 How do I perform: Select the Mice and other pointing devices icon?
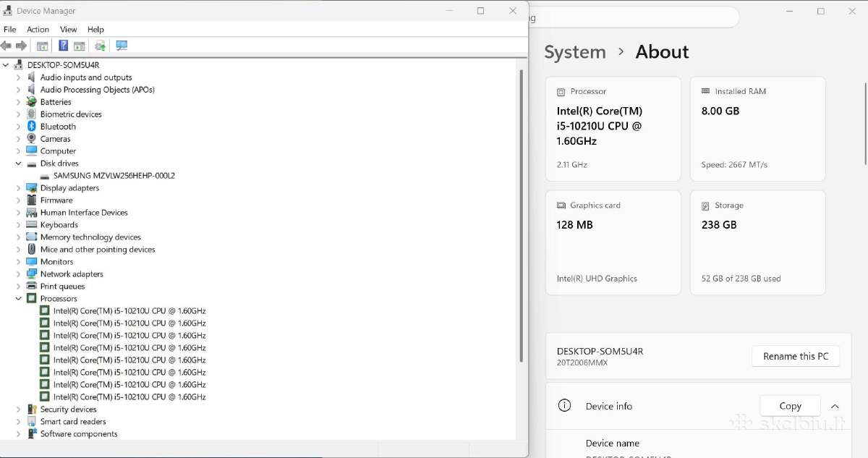[32, 250]
